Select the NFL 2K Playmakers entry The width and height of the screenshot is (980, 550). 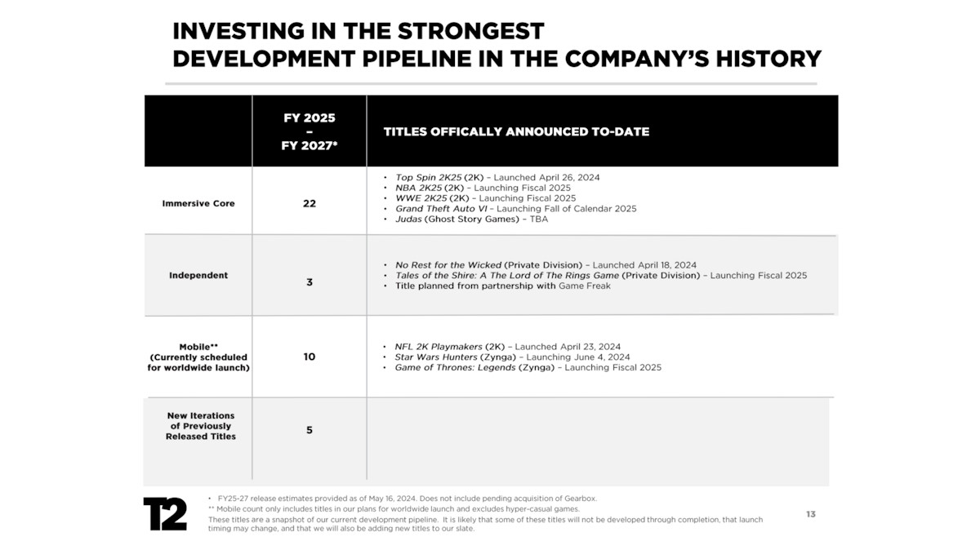(507, 347)
